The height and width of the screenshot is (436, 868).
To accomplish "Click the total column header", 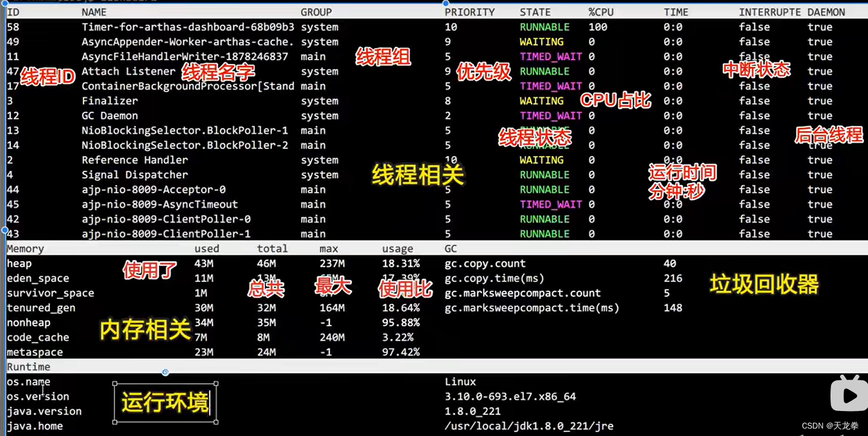I will coord(272,248).
